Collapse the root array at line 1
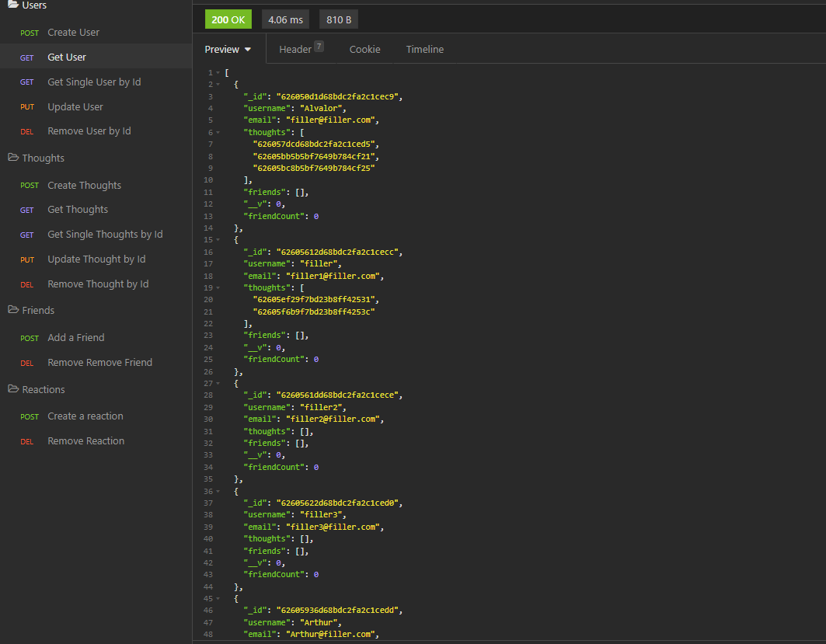Screen dimensions: 826x644 [218, 73]
